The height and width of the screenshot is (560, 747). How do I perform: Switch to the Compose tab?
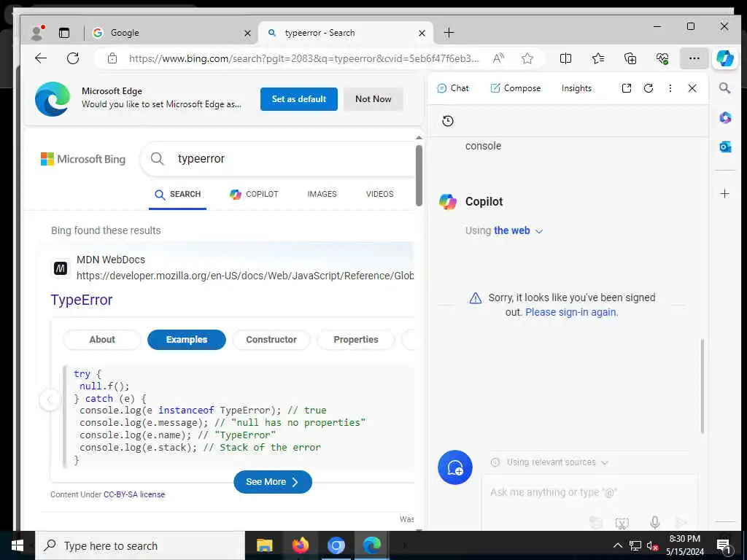pyautogui.click(x=516, y=88)
